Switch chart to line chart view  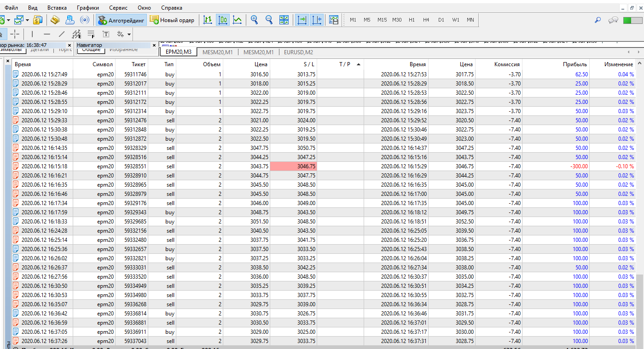coord(237,20)
